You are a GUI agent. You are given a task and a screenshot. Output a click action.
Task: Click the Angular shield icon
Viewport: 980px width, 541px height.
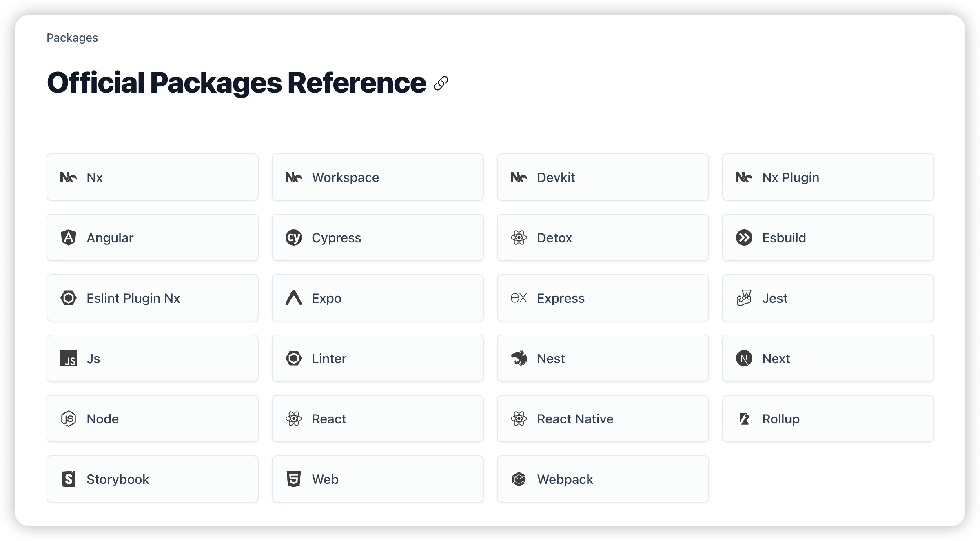coord(69,237)
